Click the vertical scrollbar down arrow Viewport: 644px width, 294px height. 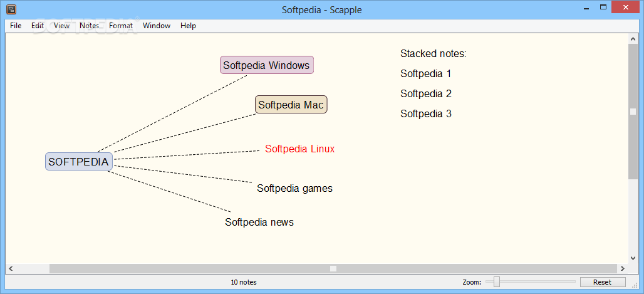tap(633, 259)
